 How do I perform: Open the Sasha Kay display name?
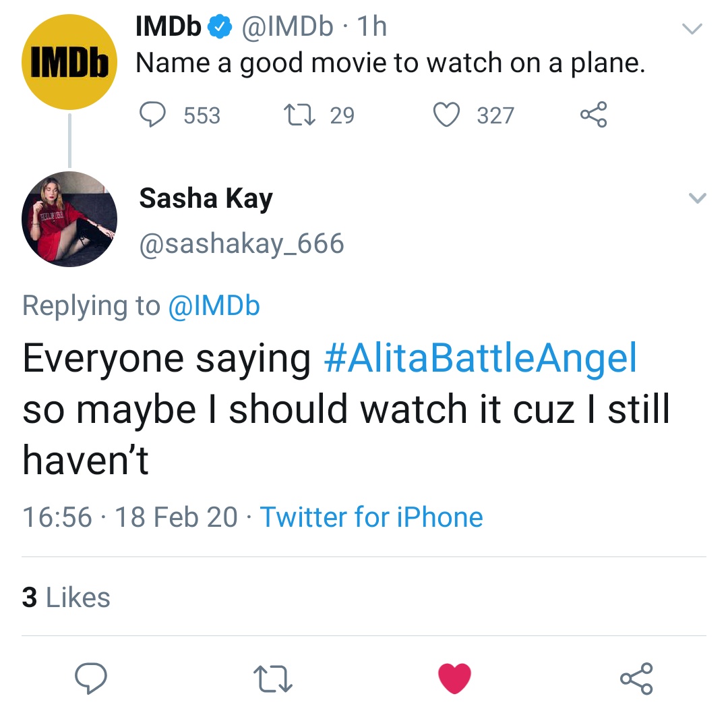click(206, 198)
